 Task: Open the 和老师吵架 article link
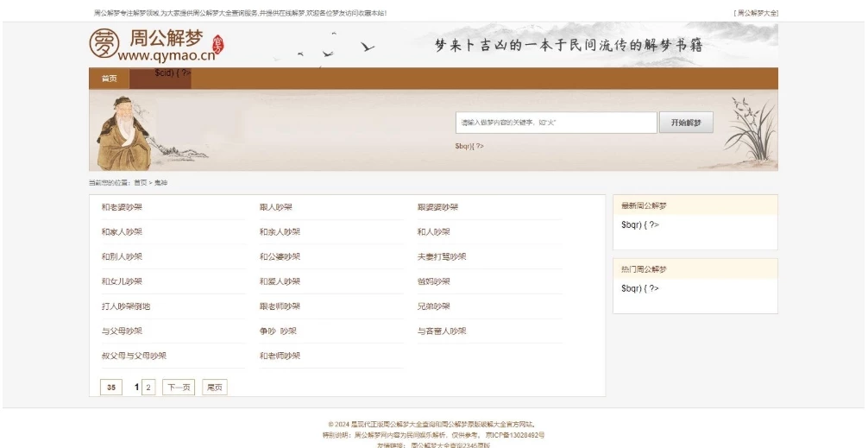click(280, 356)
